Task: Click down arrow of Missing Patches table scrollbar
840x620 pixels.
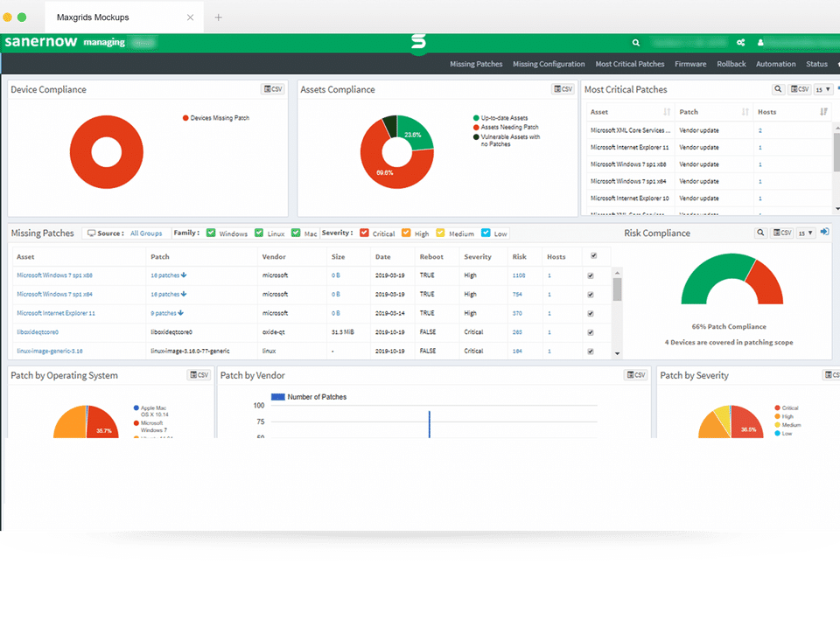Action: (x=617, y=353)
